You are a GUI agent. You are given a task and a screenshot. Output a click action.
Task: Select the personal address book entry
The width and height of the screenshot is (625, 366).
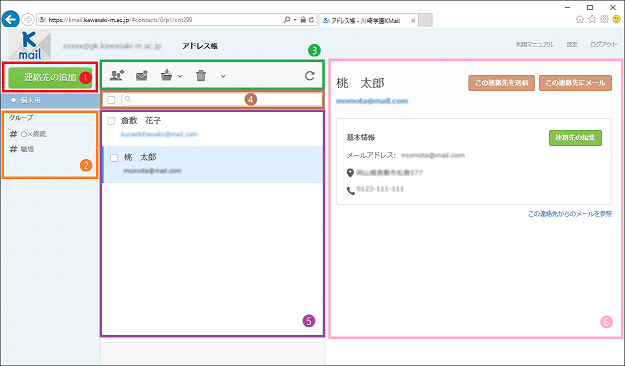50,100
